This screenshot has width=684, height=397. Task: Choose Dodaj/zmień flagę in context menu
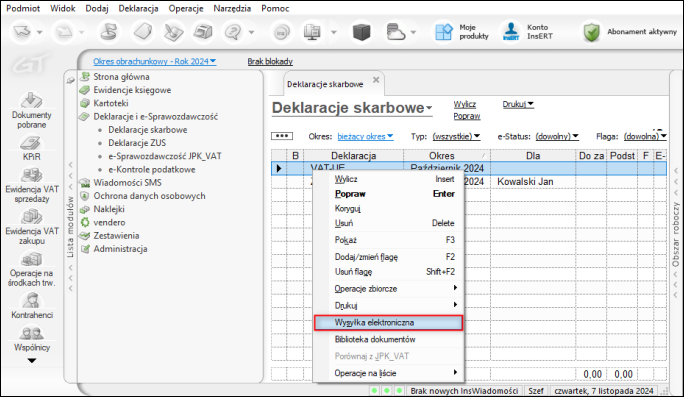pos(388,257)
